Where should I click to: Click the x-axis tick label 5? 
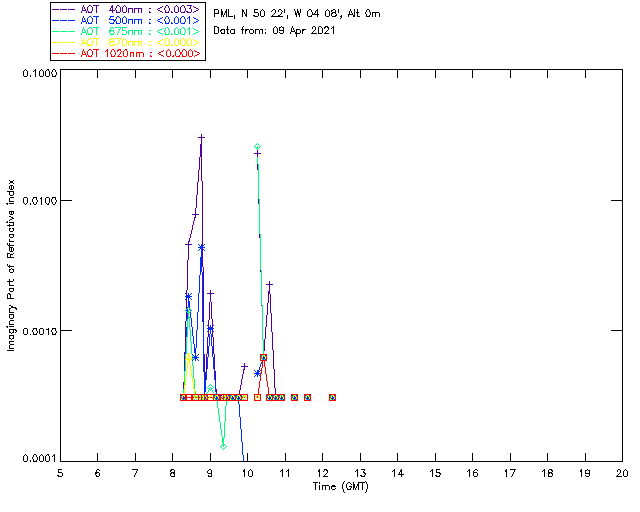point(60,474)
